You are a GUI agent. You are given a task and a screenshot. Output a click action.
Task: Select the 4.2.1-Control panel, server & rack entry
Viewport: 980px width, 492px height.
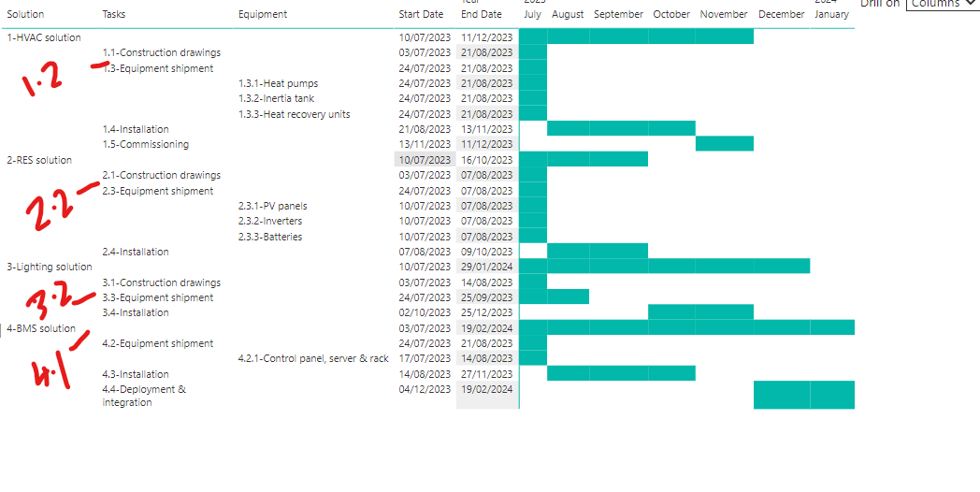point(313,359)
